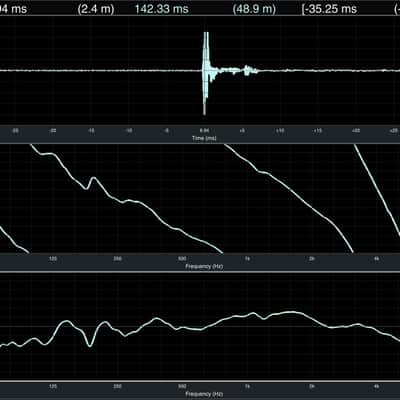The width and height of the screenshot is (400, 400).
Task: Click the Frequency (Hz) label under phase plot
Action: click(x=204, y=266)
